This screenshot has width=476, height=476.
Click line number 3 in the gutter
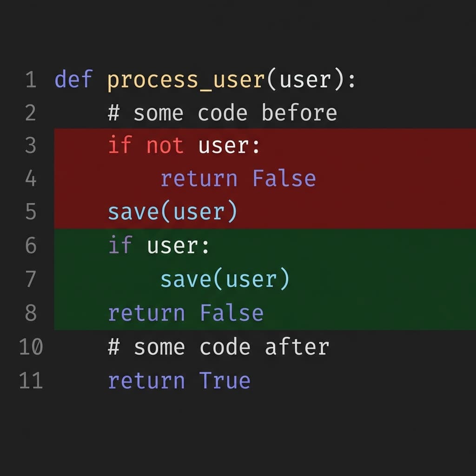point(31,145)
